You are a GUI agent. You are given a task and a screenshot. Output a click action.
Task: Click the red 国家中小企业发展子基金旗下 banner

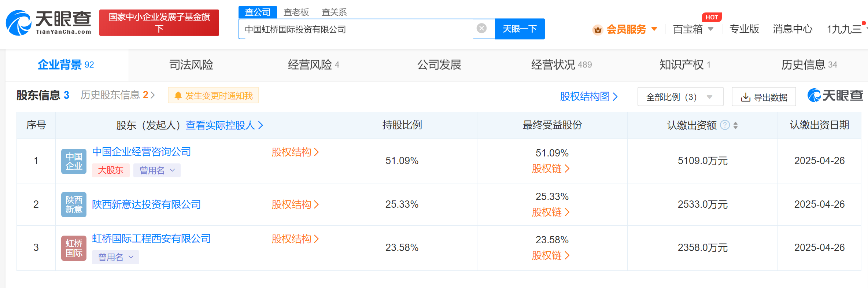[159, 23]
